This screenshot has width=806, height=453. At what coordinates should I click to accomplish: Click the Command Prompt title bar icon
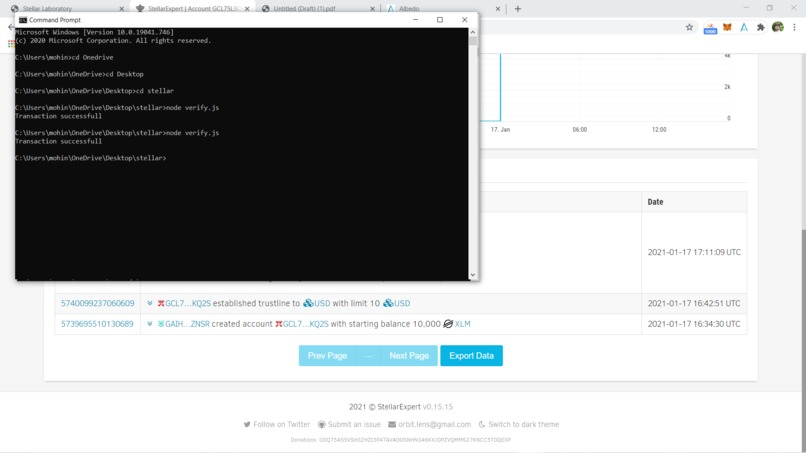pyautogui.click(x=23, y=20)
